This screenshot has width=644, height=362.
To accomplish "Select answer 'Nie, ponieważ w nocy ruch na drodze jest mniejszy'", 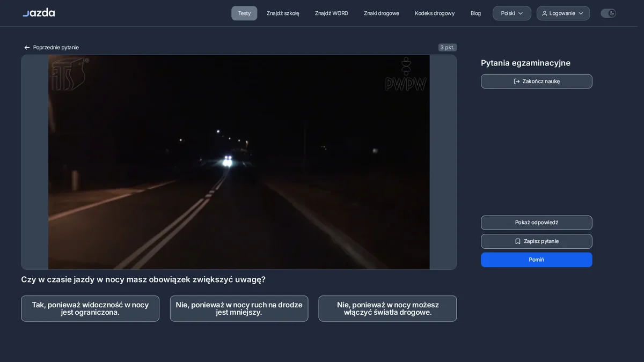I will click(x=239, y=308).
